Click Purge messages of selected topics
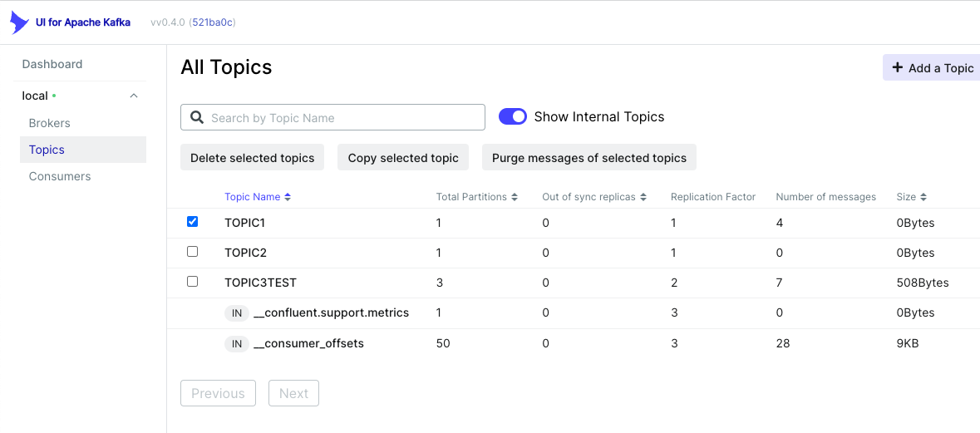This screenshot has height=433, width=980. (589, 158)
